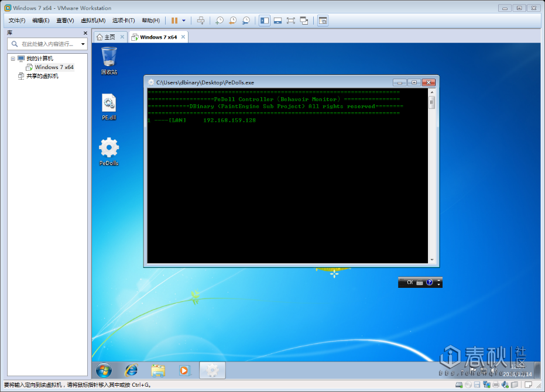Click the hard disk status icon
545x392 pixels.
tap(459, 385)
